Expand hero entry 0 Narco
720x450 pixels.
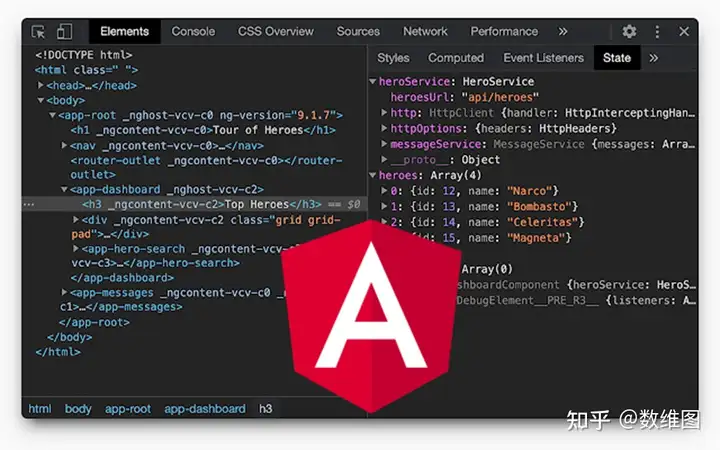(x=384, y=190)
